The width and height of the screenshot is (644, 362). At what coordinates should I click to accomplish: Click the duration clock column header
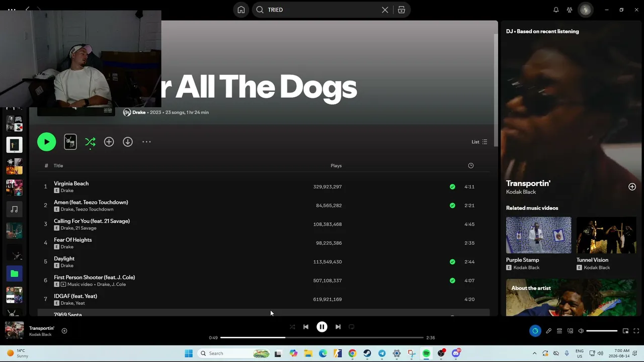point(471,165)
